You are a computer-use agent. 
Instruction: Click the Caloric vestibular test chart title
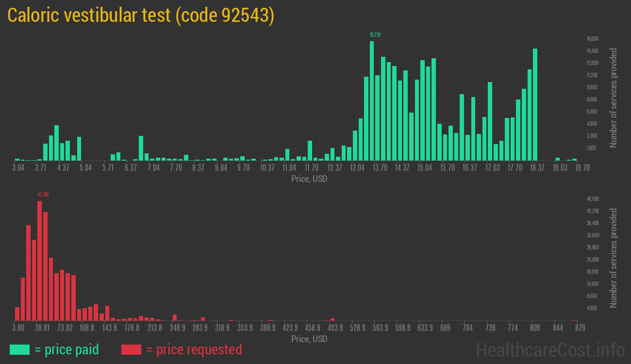(141, 16)
